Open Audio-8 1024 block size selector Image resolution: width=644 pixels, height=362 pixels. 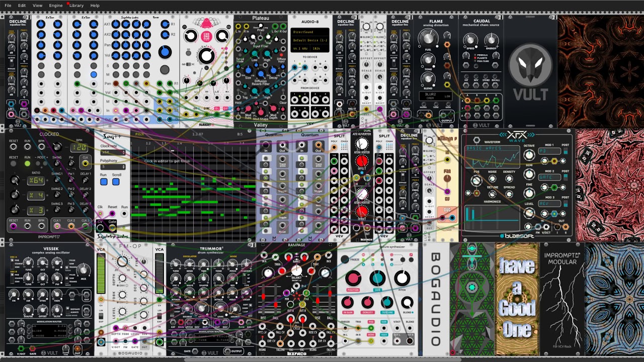tap(320, 48)
